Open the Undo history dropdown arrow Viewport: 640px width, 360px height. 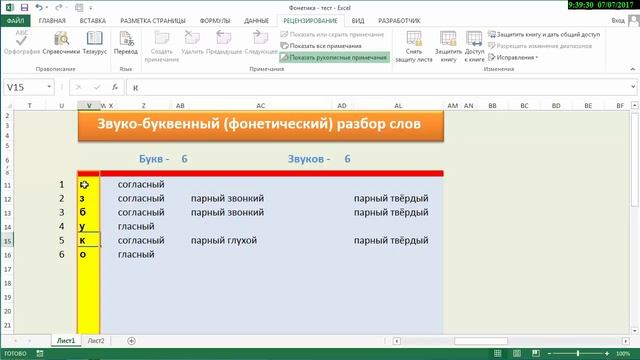[x=47, y=7]
